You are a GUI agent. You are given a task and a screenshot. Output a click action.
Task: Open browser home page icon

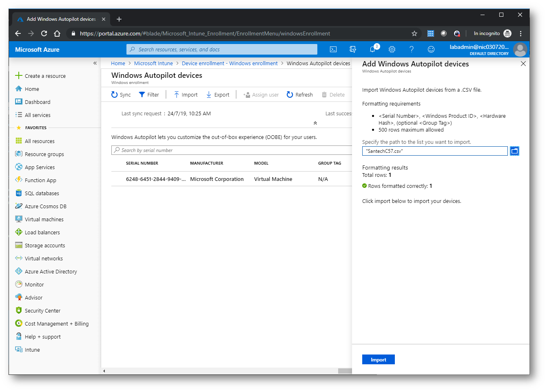[x=57, y=33]
